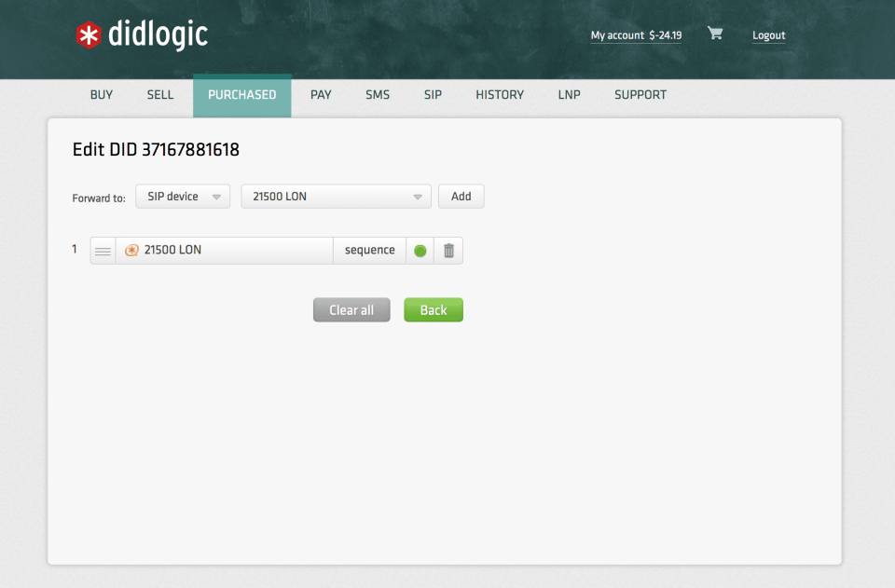The width and height of the screenshot is (895, 588).
Task: Click the drag handle on forwarding rule 1
Action: coord(103,250)
